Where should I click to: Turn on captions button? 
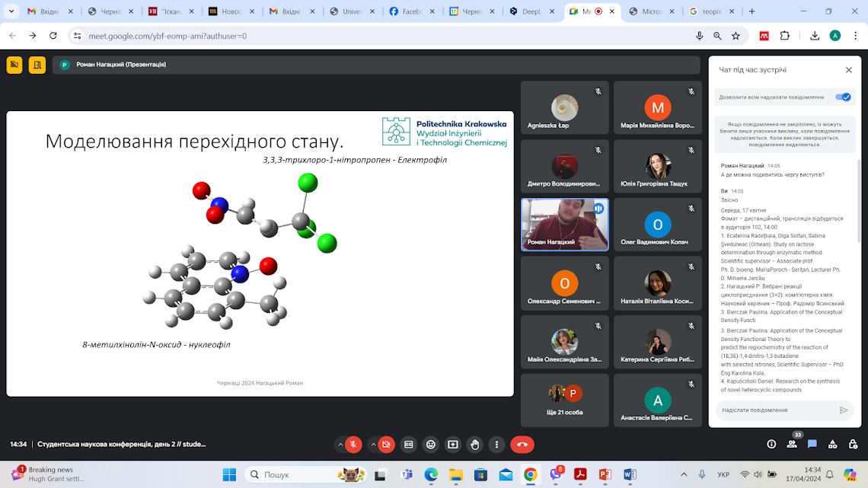[409, 445]
